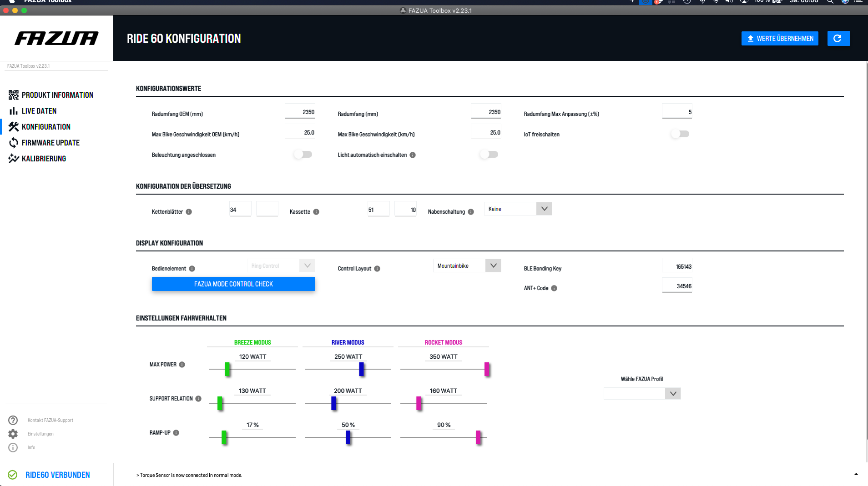This screenshot has height=486, width=868.
Task: Click the question mark support icon
Action: point(13,420)
